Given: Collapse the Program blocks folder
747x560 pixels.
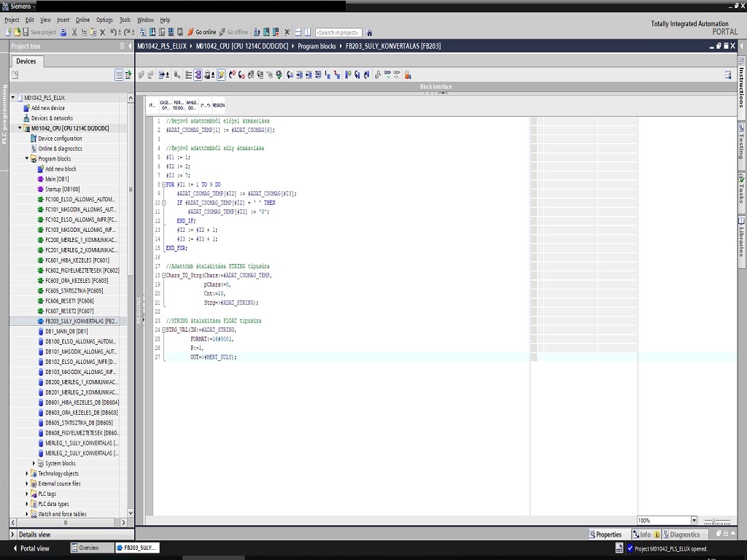Looking at the screenshot, I should point(27,158).
